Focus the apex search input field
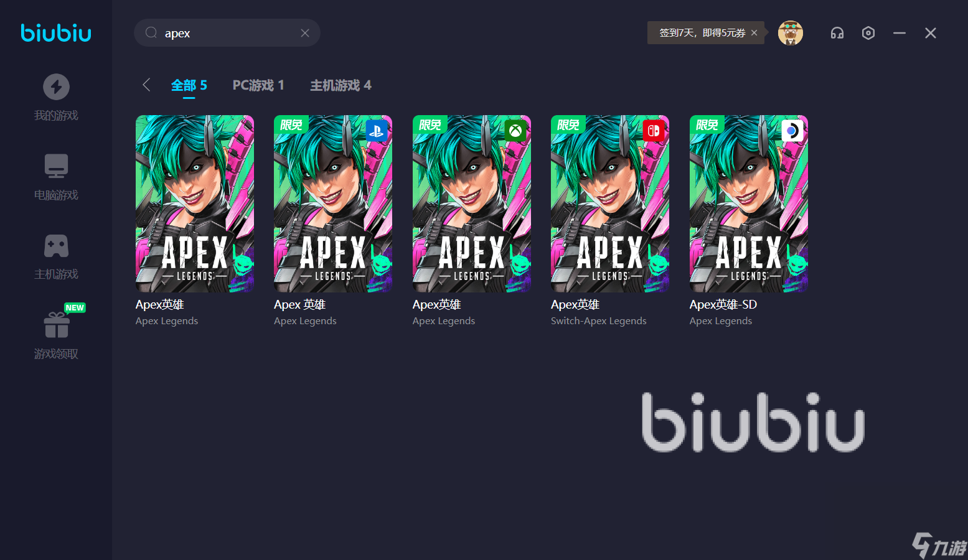Image resolution: width=968 pixels, height=560 pixels. pos(227,33)
